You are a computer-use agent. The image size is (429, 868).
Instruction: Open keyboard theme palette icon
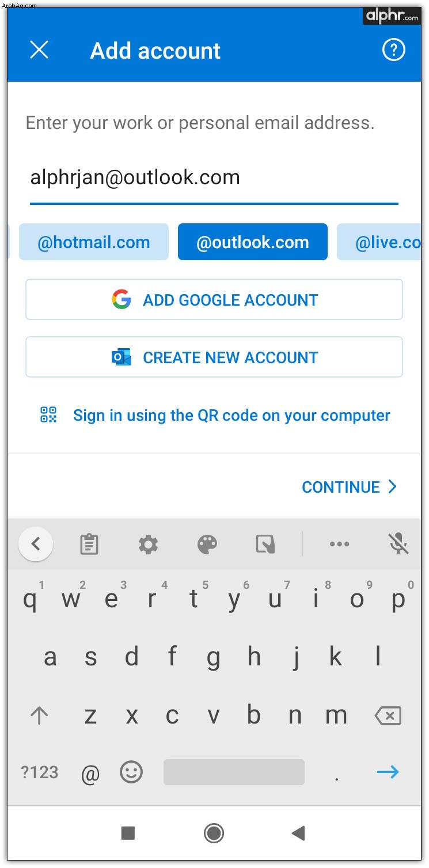tap(207, 544)
